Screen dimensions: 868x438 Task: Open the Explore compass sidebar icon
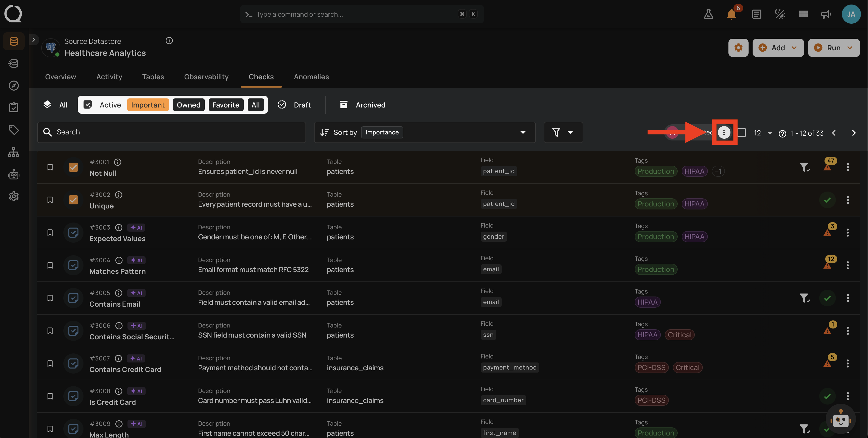[x=14, y=85]
